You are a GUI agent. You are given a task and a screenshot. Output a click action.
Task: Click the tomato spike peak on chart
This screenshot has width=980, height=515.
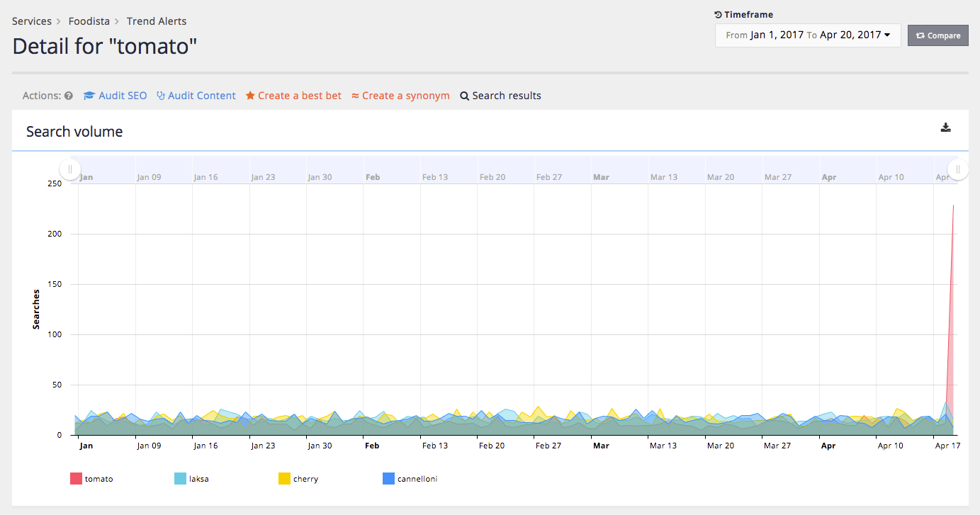click(x=953, y=205)
